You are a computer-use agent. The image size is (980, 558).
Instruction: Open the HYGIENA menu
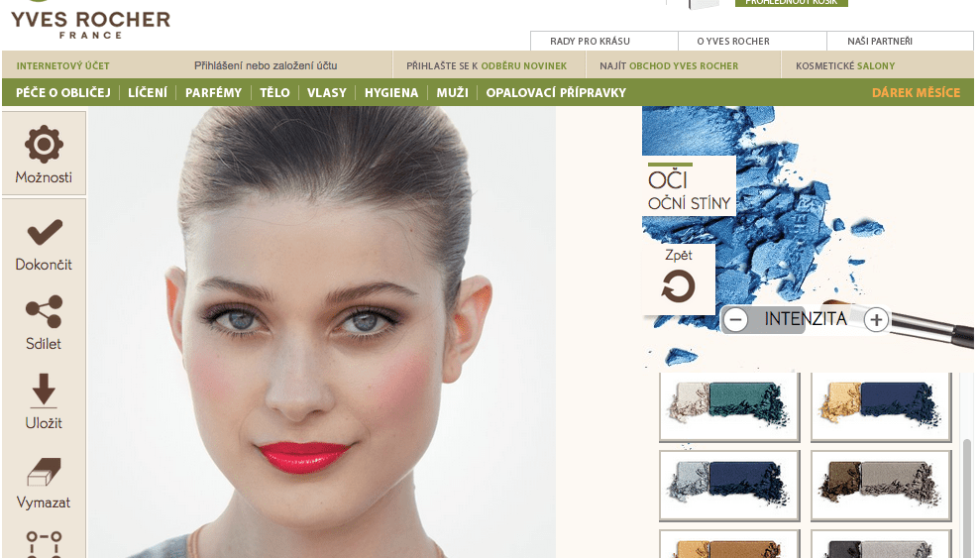tap(391, 92)
